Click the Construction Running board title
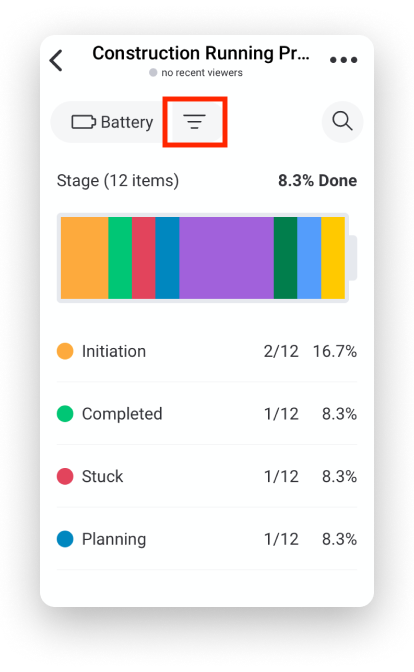The width and height of the screenshot is (414, 672). [x=201, y=53]
